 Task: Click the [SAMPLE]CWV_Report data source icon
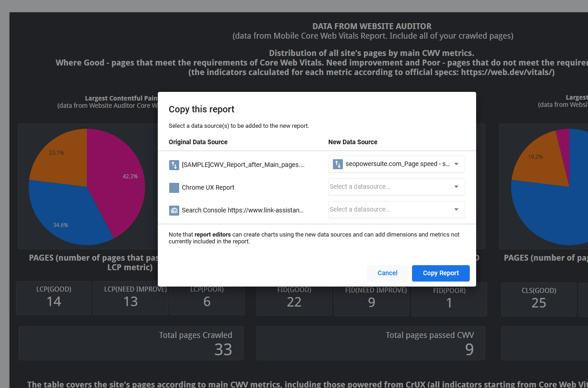click(x=174, y=165)
